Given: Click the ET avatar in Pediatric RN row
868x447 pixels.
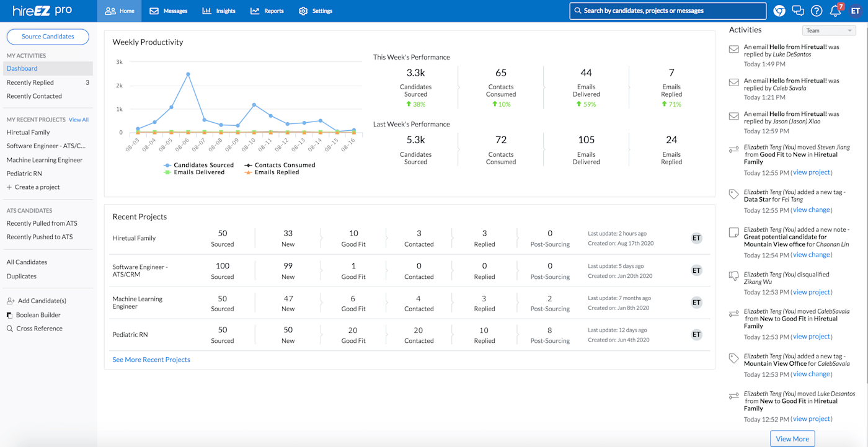Looking at the screenshot, I should pos(696,335).
